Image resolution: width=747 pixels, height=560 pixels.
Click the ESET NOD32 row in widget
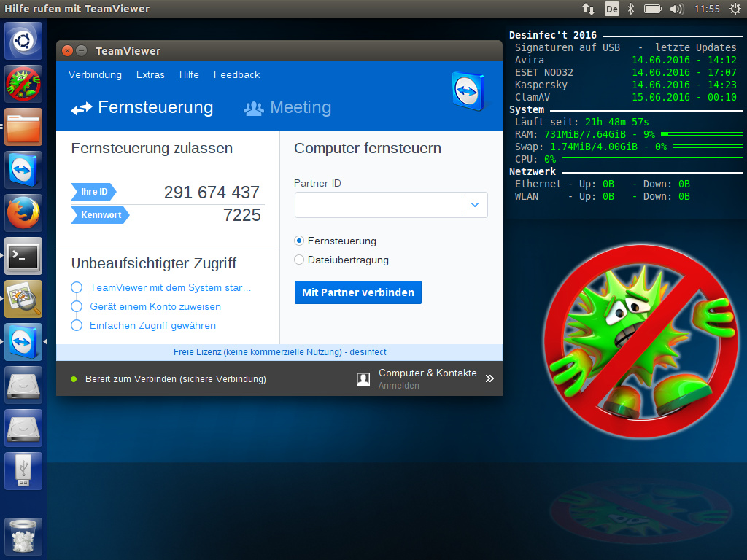[625, 72]
